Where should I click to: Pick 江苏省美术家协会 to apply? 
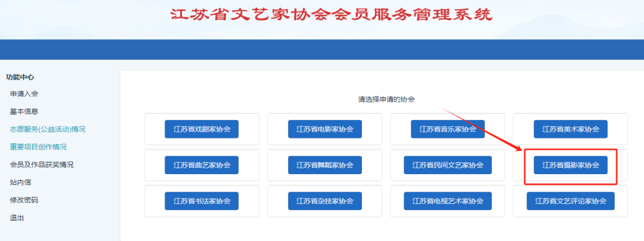[570, 129]
